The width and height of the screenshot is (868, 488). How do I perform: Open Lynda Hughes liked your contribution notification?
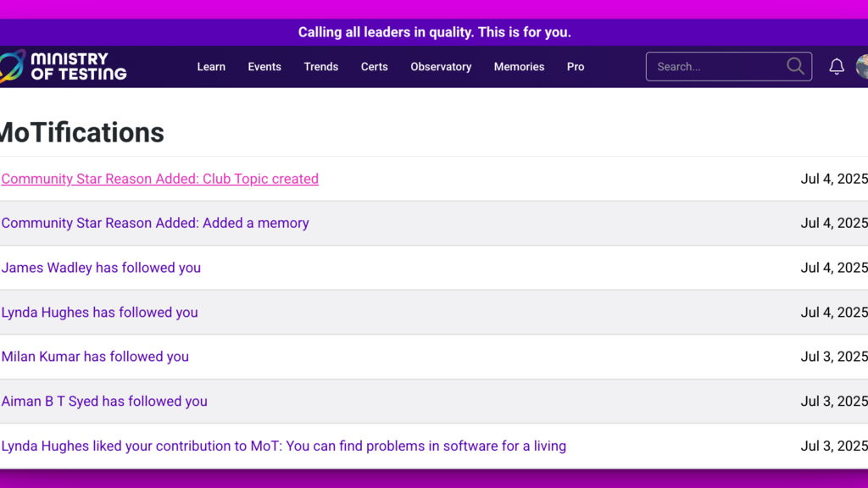coord(283,446)
